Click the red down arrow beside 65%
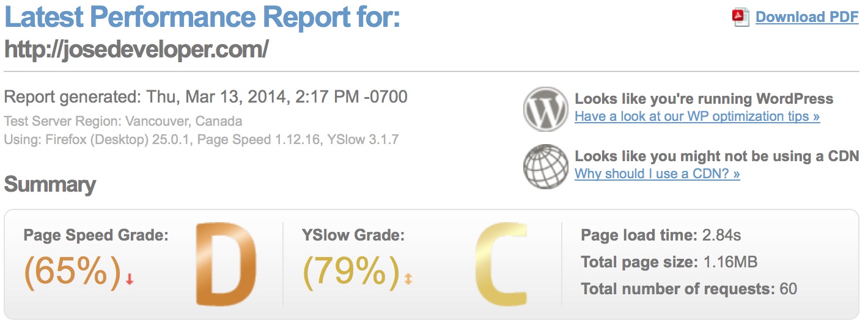The image size is (868, 326). coord(130,279)
